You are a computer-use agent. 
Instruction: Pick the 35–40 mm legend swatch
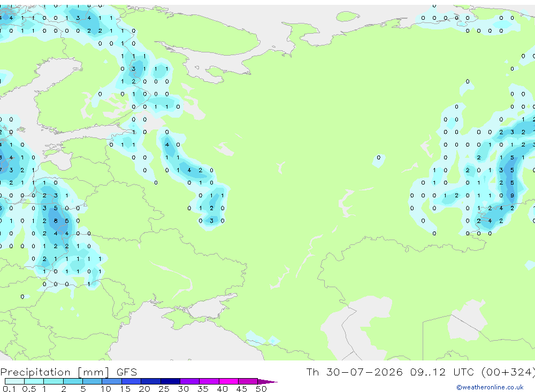[209, 381]
